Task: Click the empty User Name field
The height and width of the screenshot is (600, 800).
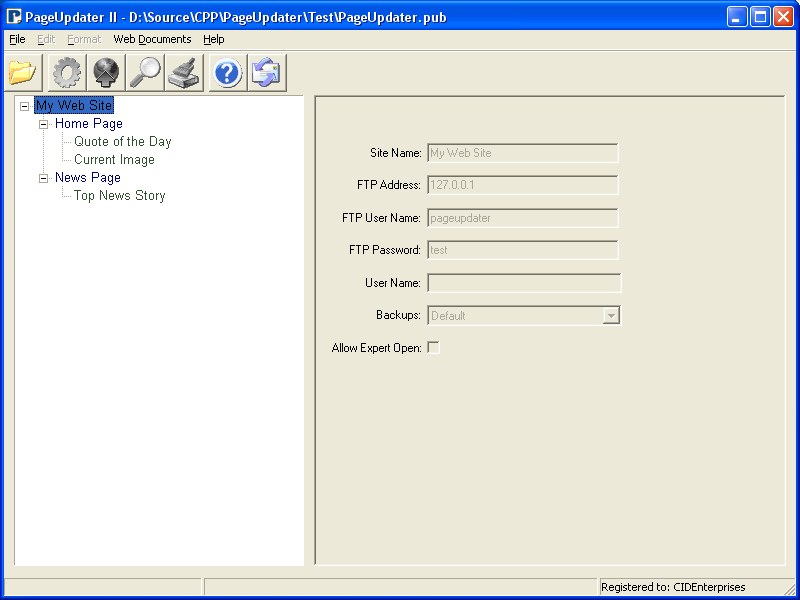Action: [x=524, y=283]
